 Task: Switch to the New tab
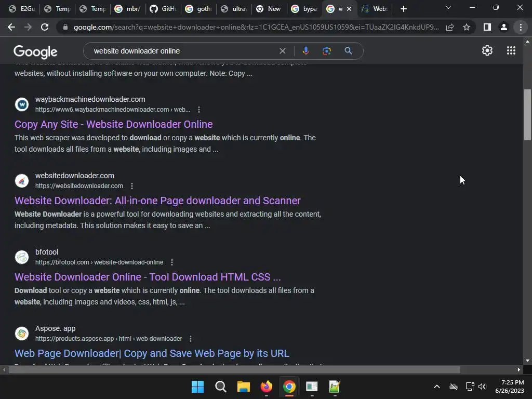pos(269,9)
